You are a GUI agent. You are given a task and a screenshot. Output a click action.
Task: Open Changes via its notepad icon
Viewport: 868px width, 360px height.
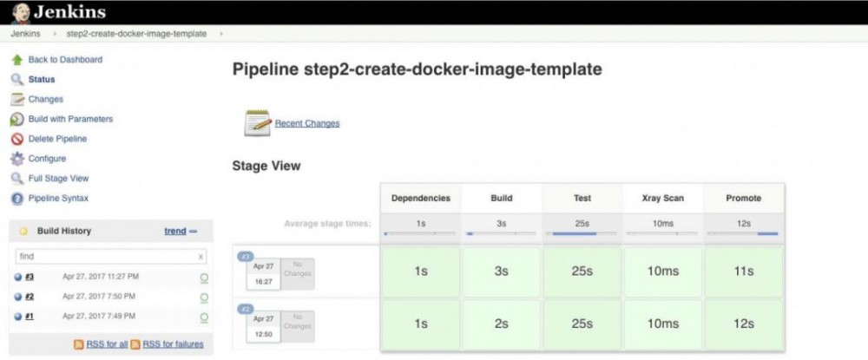[x=16, y=100]
